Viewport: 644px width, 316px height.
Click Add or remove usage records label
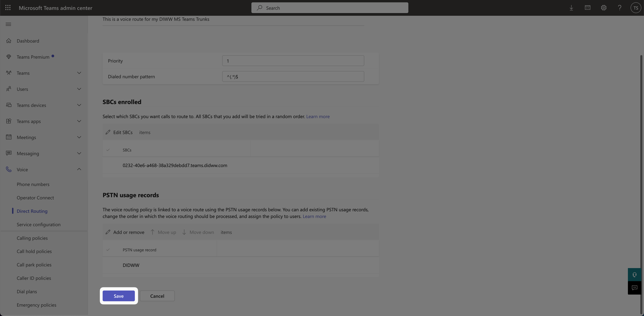(129, 232)
